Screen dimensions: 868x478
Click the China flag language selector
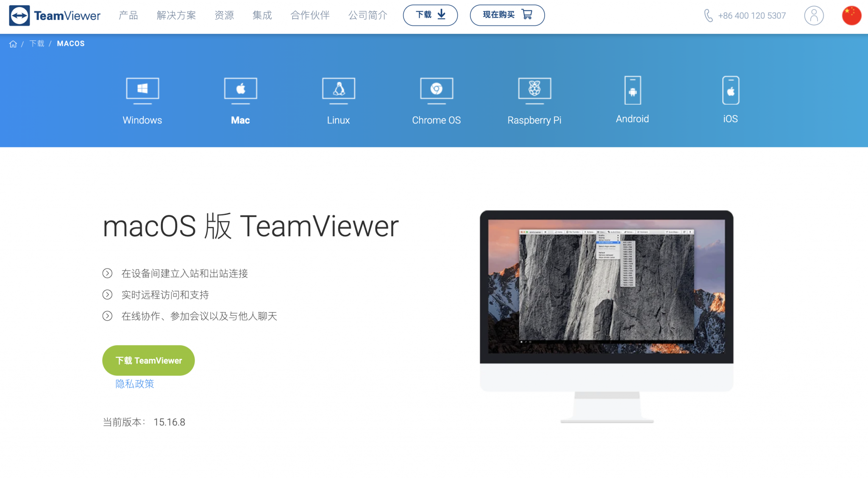click(851, 16)
